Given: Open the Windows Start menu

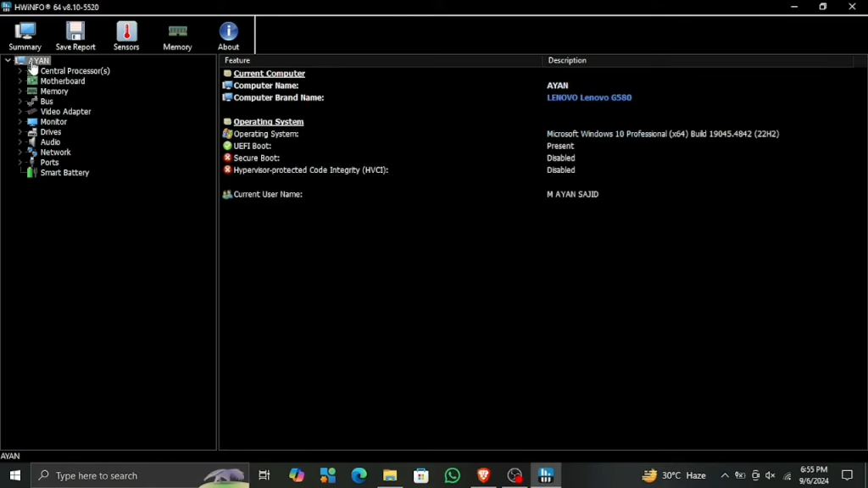Looking at the screenshot, I should click(15, 475).
